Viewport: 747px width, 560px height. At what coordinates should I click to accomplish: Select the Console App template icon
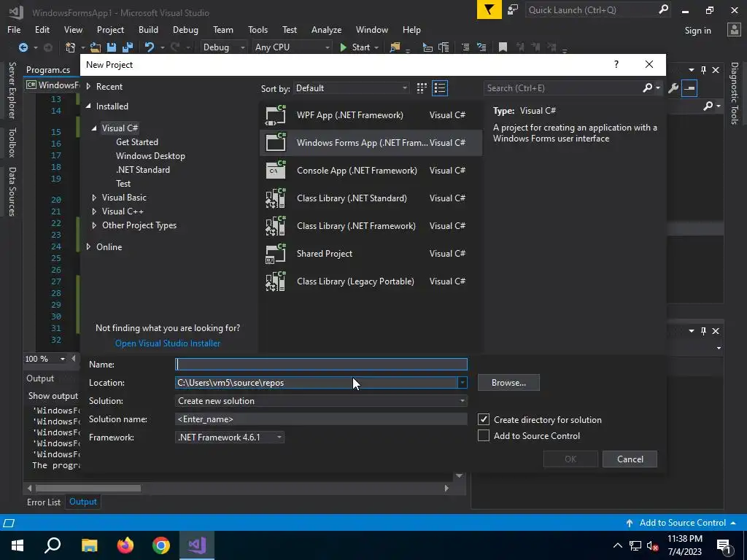tap(275, 171)
